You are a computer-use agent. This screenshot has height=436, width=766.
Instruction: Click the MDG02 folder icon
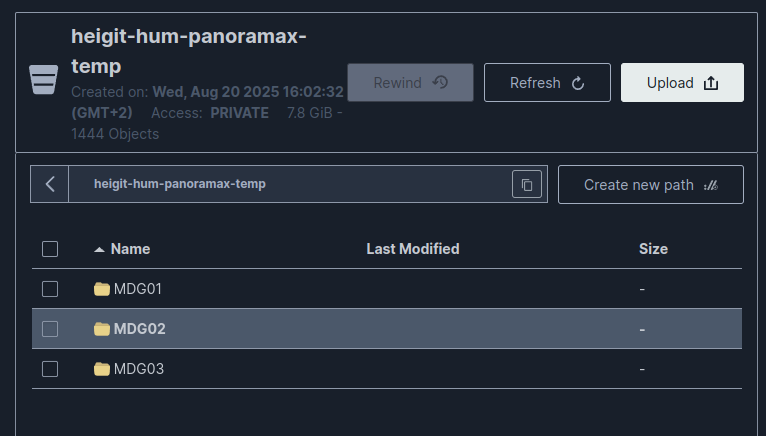pyautogui.click(x=102, y=328)
